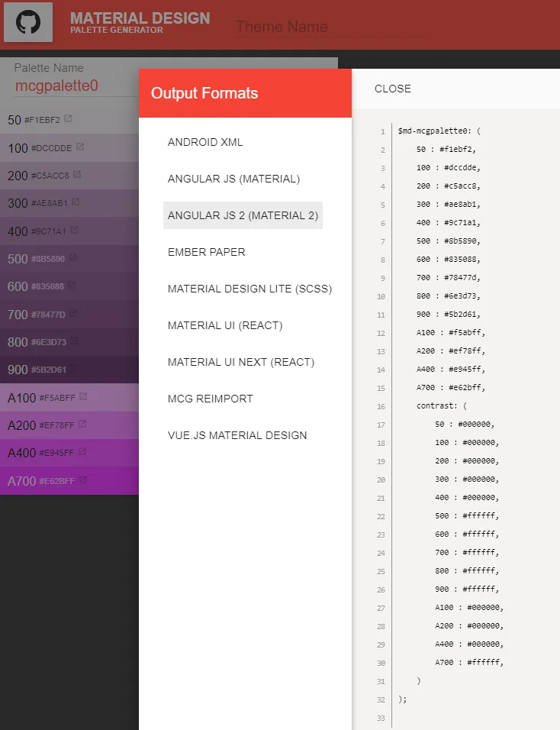Click code line 'A700 : #ffffff,'
560x730 pixels.
click(x=469, y=663)
